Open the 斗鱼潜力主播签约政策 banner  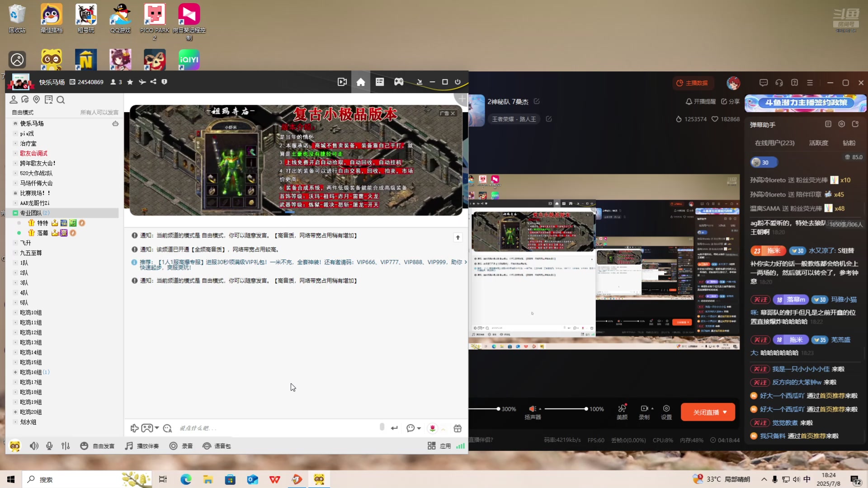(805, 103)
